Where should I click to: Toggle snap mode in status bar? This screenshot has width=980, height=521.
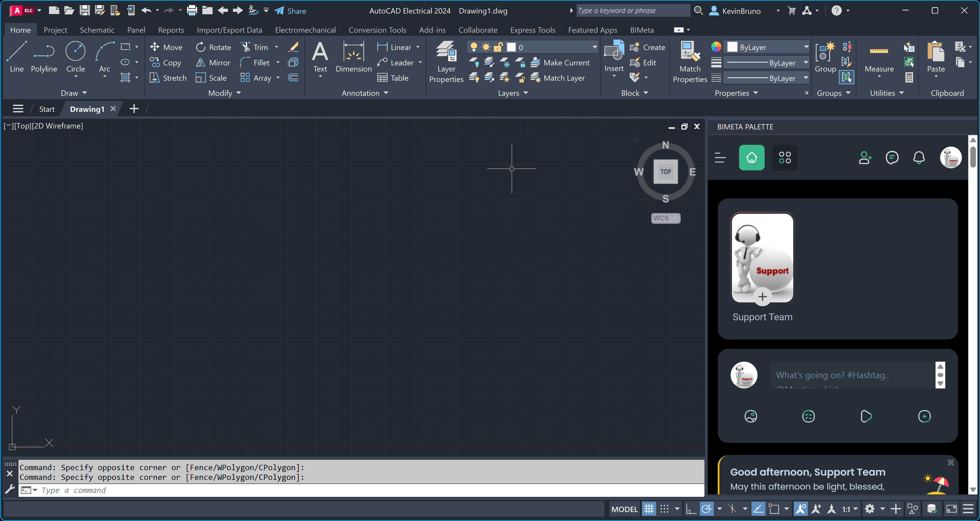[664, 509]
